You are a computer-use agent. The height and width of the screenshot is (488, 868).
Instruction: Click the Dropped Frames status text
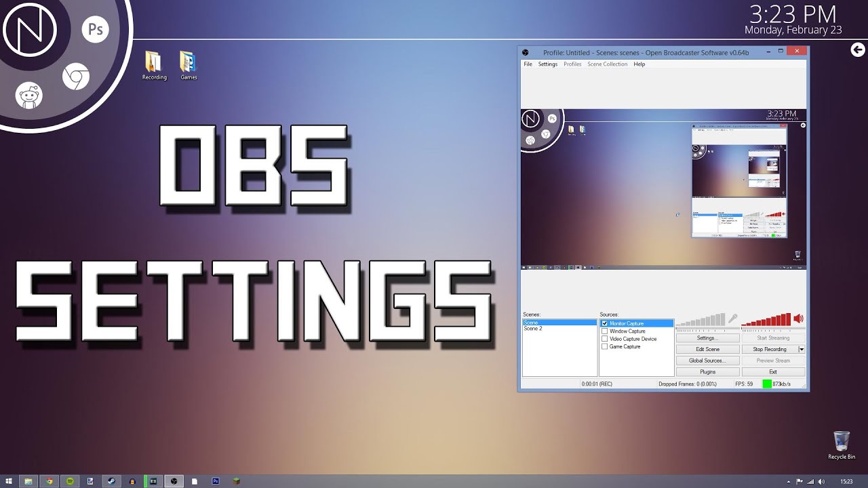[x=688, y=384]
